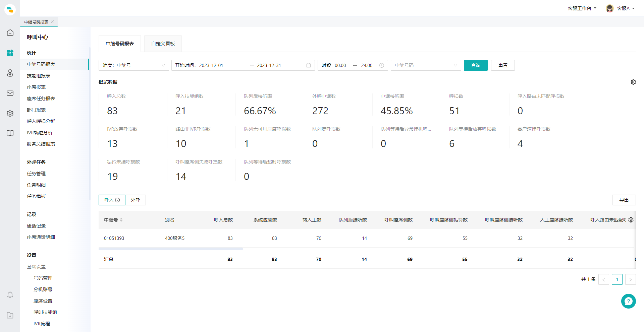Open the mail envelope icon in left rail
Image resolution: width=644 pixels, height=332 pixels.
[10, 93]
